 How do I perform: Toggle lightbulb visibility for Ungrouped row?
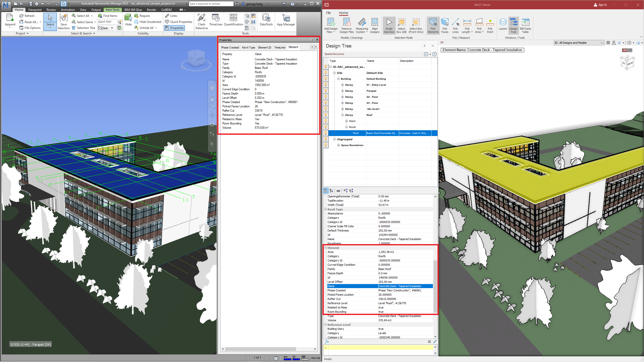[326, 139]
